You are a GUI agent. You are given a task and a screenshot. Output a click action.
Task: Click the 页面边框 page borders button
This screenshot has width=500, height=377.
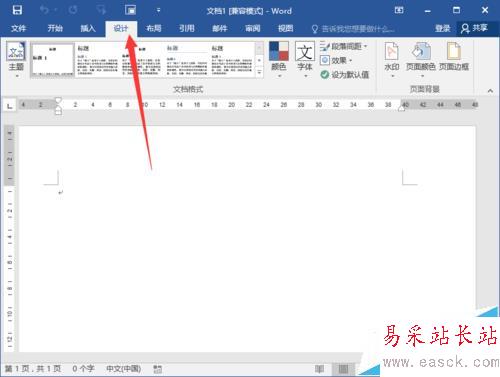click(x=454, y=56)
